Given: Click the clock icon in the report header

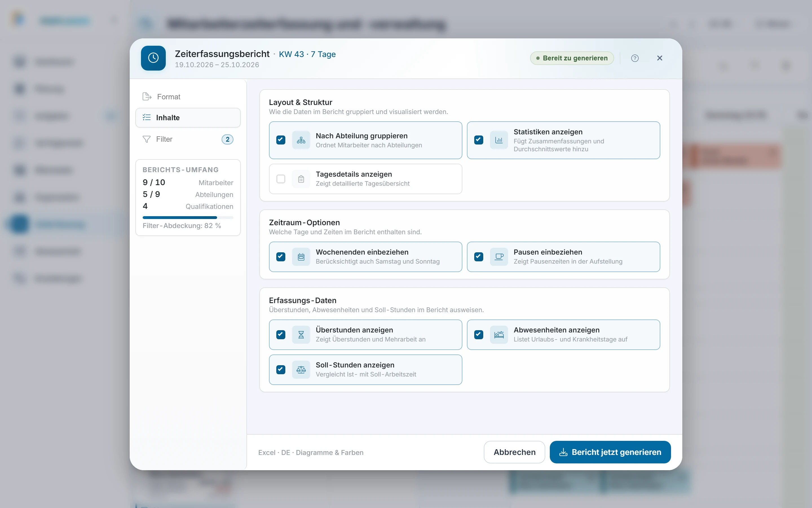Looking at the screenshot, I should 153,58.
